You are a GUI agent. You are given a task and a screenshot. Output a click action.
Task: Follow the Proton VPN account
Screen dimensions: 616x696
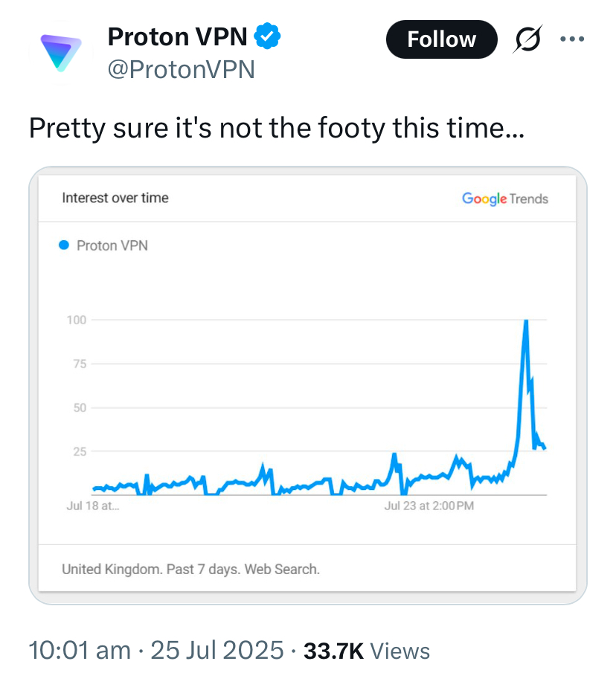(441, 39)
